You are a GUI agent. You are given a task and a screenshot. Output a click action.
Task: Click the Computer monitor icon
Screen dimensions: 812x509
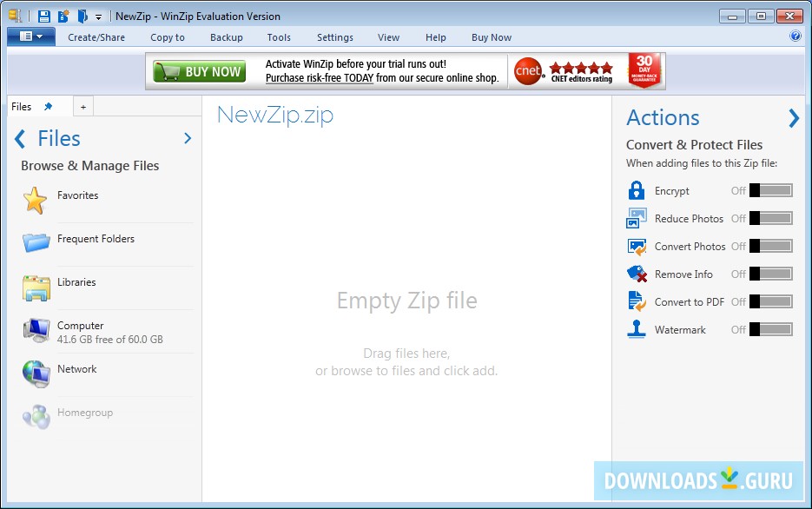click(36, 330)
